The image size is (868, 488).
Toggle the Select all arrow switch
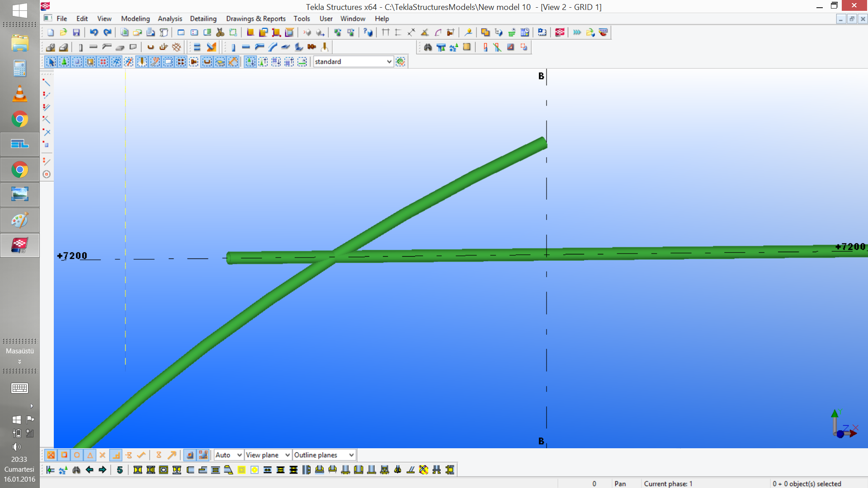click(51, 62)
